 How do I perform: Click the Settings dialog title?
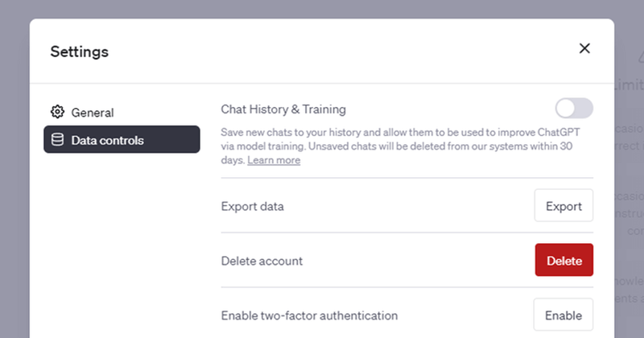click(79, 52)
